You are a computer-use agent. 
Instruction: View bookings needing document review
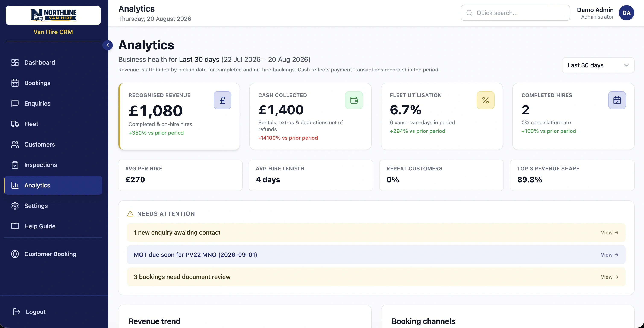click(x=609, y=277)
